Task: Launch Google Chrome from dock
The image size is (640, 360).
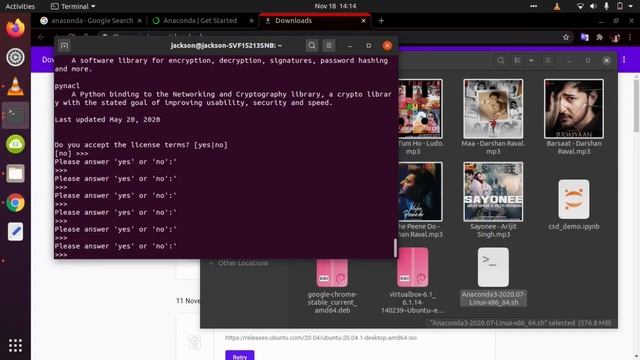Action: pyautogui.click(x=16, y=203)
